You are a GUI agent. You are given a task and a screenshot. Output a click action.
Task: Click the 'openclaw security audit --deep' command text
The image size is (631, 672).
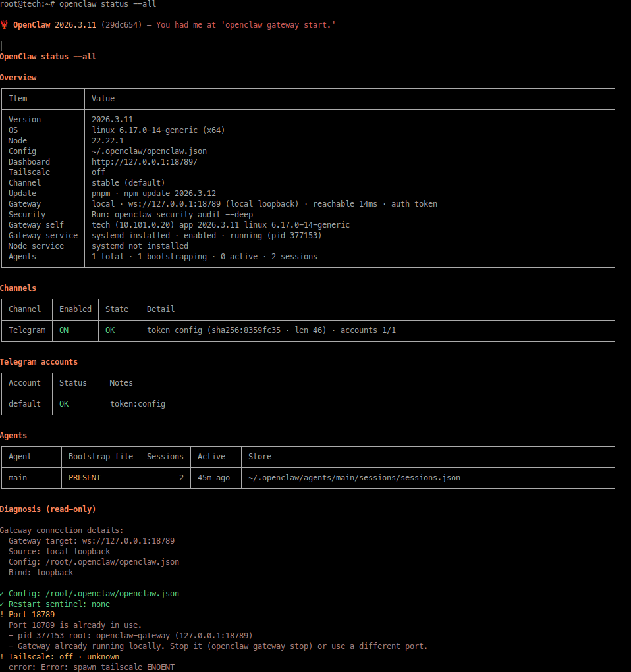coord(184,215)
